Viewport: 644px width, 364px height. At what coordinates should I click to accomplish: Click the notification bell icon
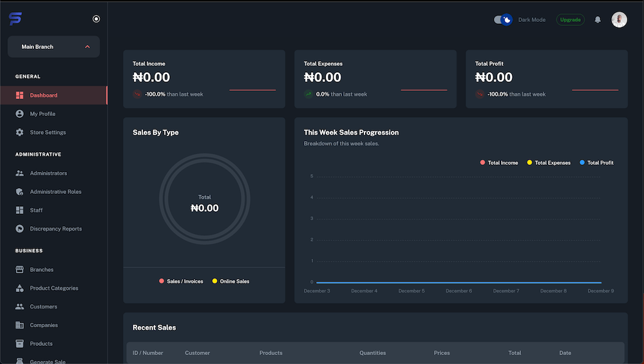(598, 20)
